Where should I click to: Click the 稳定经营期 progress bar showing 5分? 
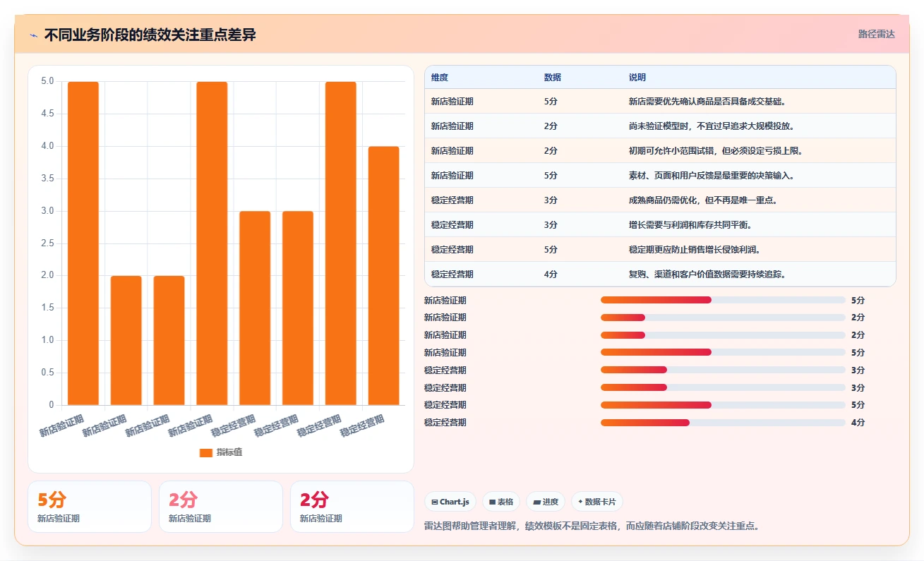tap(723, 405)
